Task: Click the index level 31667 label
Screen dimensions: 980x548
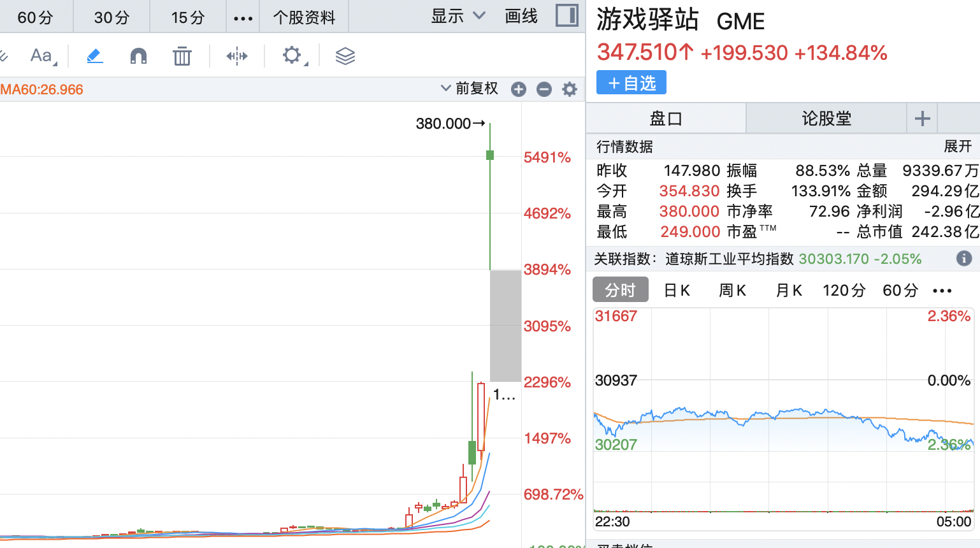Action: tap(616, 316)
